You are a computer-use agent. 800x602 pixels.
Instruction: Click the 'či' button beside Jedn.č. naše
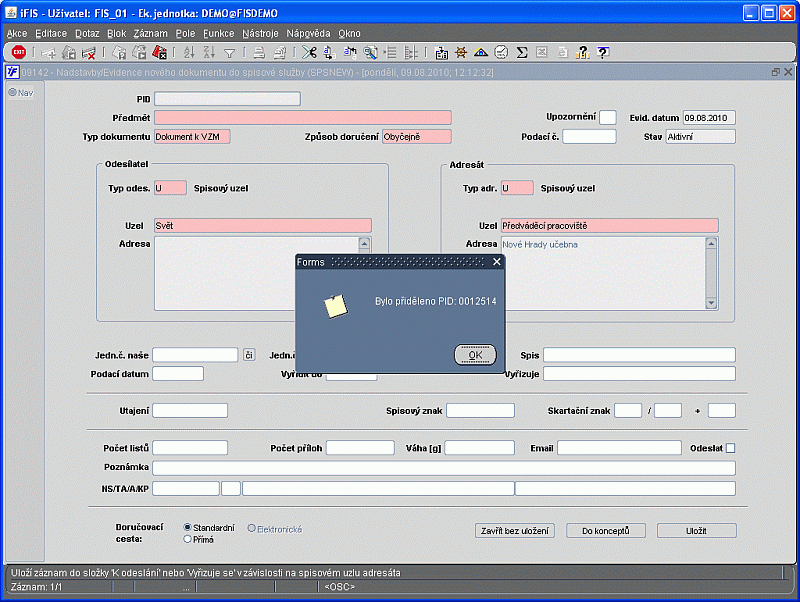249,355
